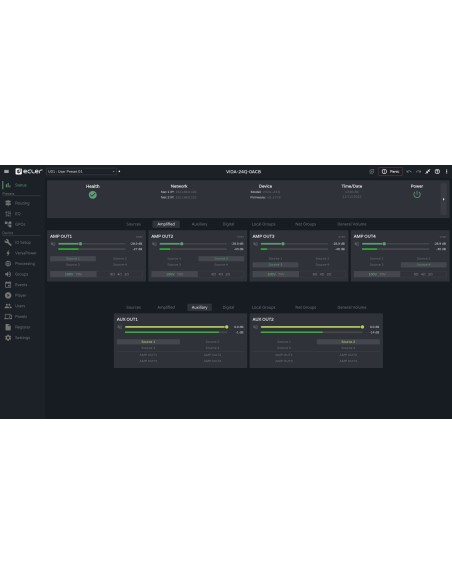Select Source 1 for AMP OUT1

click(x=73, y=258)
